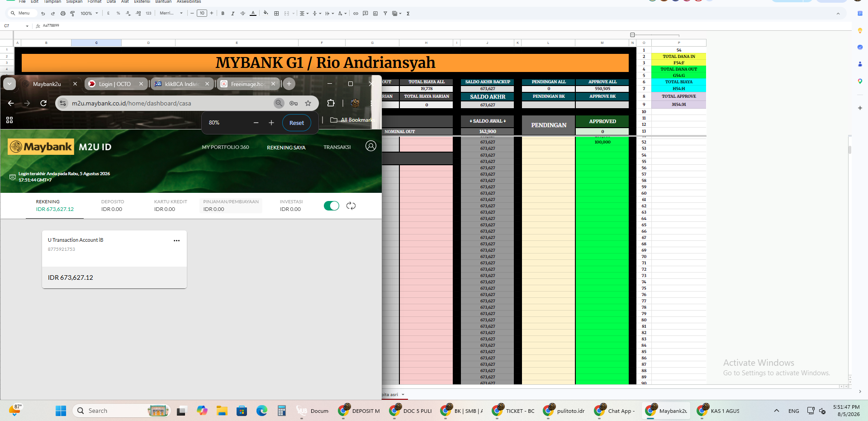
Task: Decrease font size with minus button
Action: (x=192, y=14)
